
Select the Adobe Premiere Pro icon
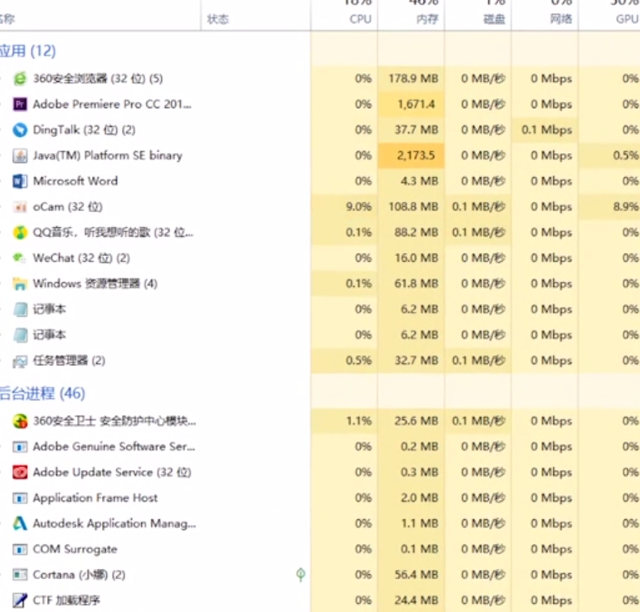[20, 104]
